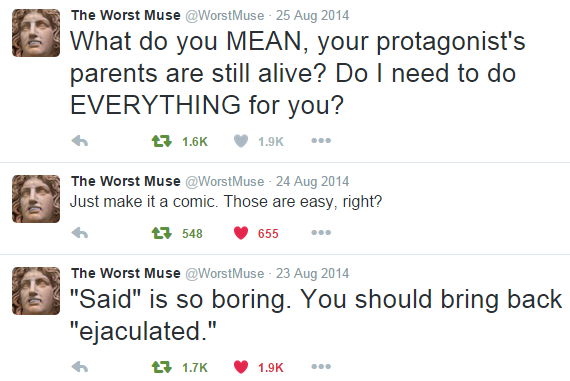Image resolution: width=570 pixels, height=381 pixels.
Task: Open profile avatar on the last tweet
Action: tap(36, 290)
